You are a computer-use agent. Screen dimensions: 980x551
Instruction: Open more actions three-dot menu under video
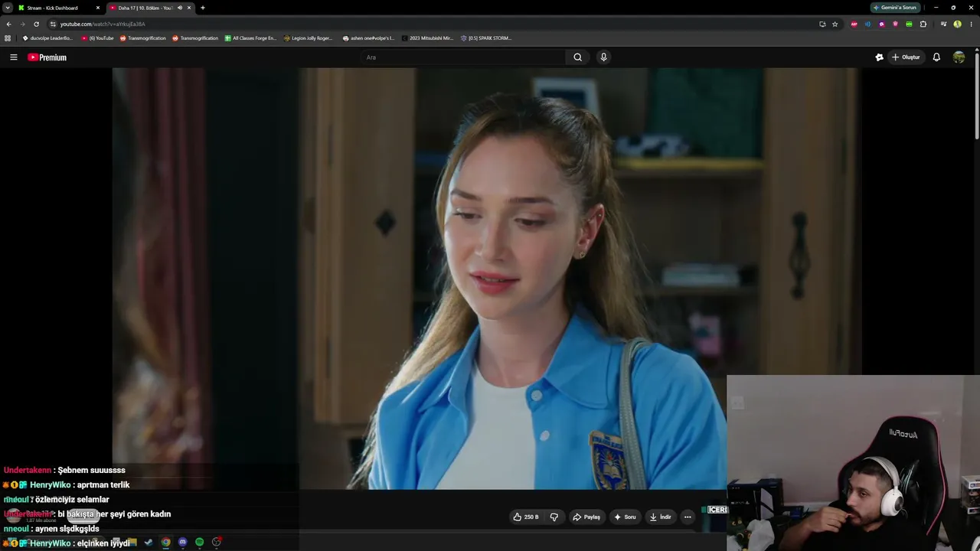click(688, 517)
